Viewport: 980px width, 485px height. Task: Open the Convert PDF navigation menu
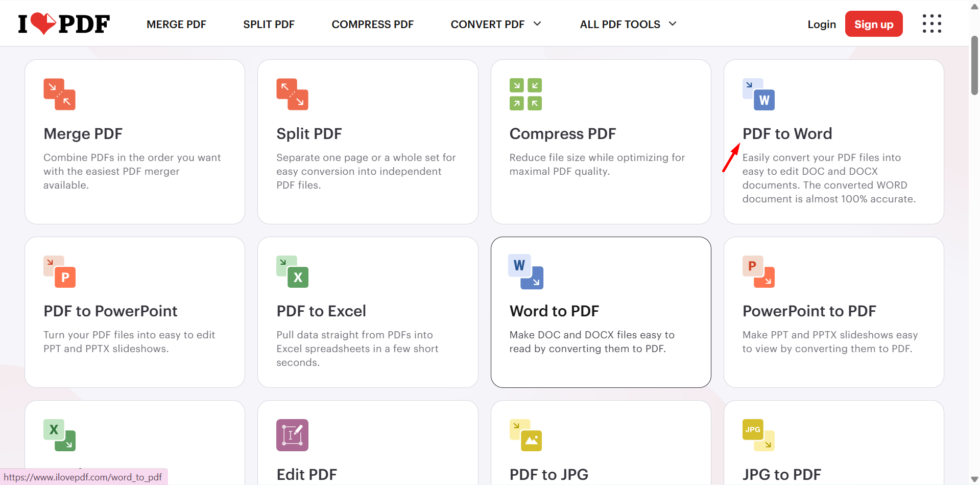click(x=487, y=24)
